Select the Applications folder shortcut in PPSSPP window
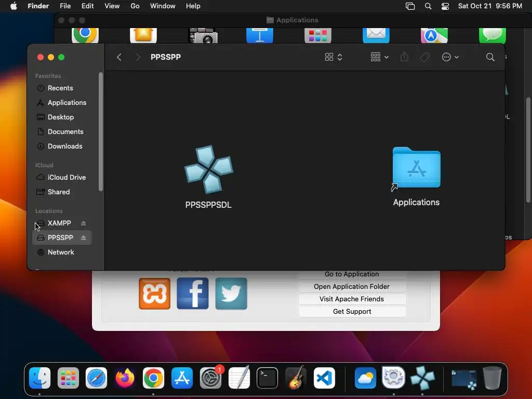The width and height of the screenshot is (532, 399). (416, 168)
